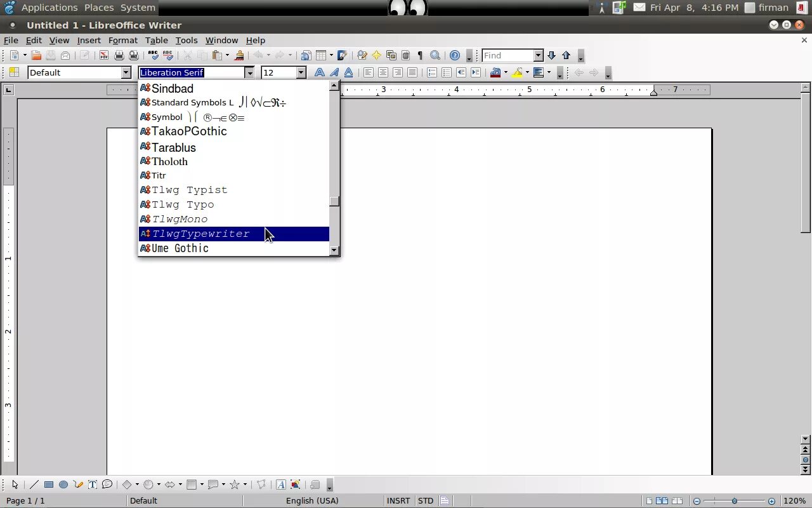Click the font list scrollbar thumb
The height and width of the screenshot is (508, 812).
pyautogui.click(x=334, y=201)
